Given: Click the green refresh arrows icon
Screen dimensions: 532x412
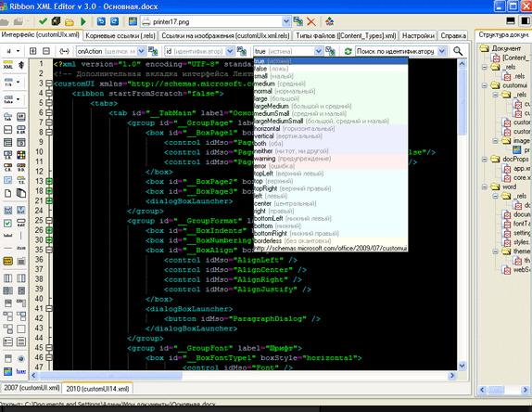Looking at the screenshot, I should 348,51.
